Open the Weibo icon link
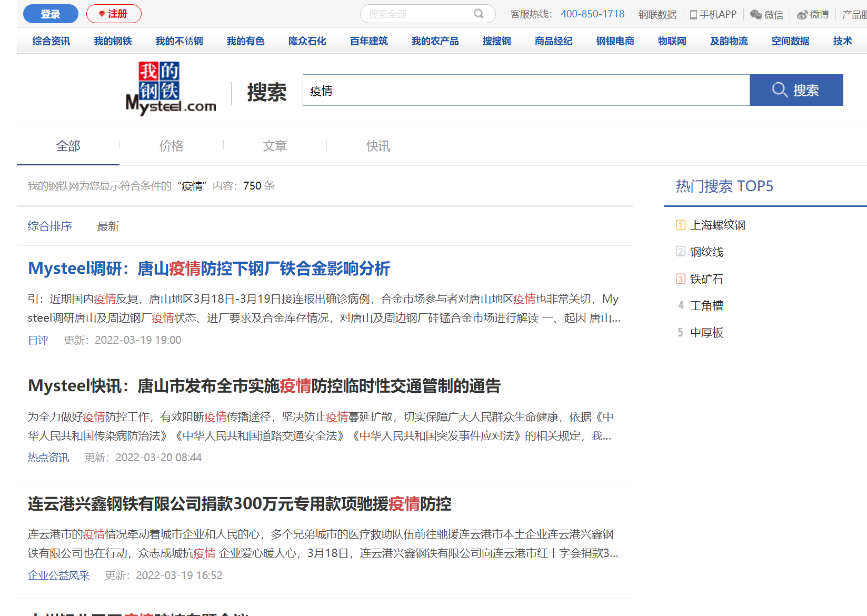The width and height of the screenshot is (867, 616). tap(813, 14)
